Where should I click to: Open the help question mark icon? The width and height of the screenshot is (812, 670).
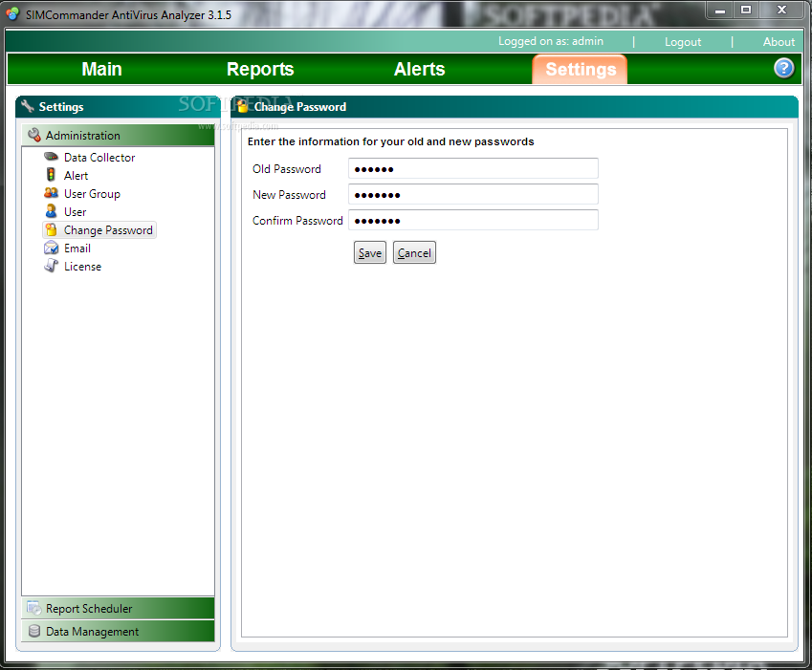click(783, 68)
